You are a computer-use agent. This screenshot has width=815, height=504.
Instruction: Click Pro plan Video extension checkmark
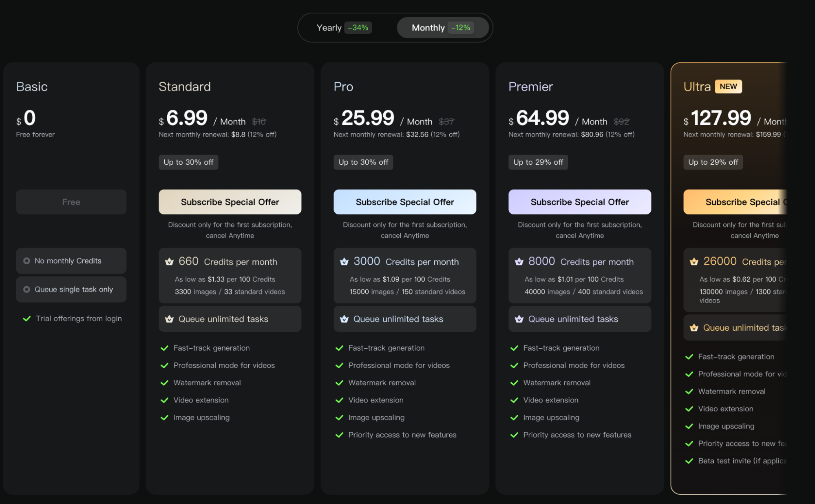(x=339, y=400)
